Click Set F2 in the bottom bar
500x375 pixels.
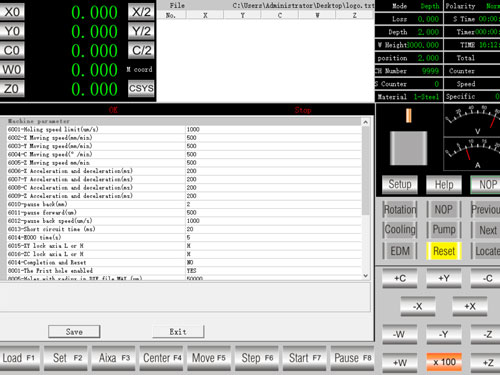66,358
